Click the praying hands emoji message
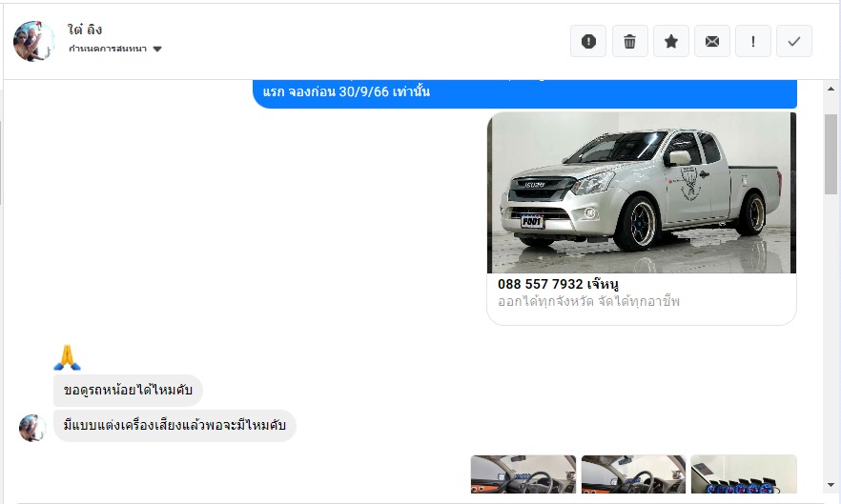 coord(67,357)
